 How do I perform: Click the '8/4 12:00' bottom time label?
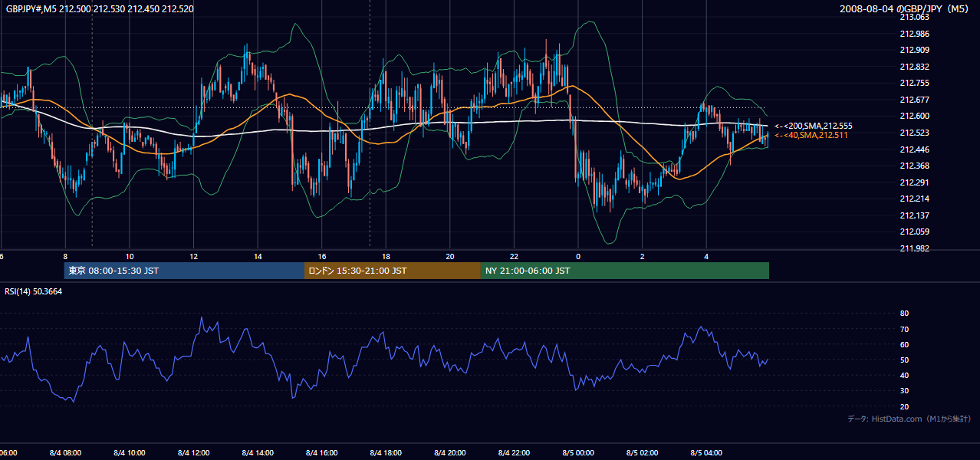(193, 453)
